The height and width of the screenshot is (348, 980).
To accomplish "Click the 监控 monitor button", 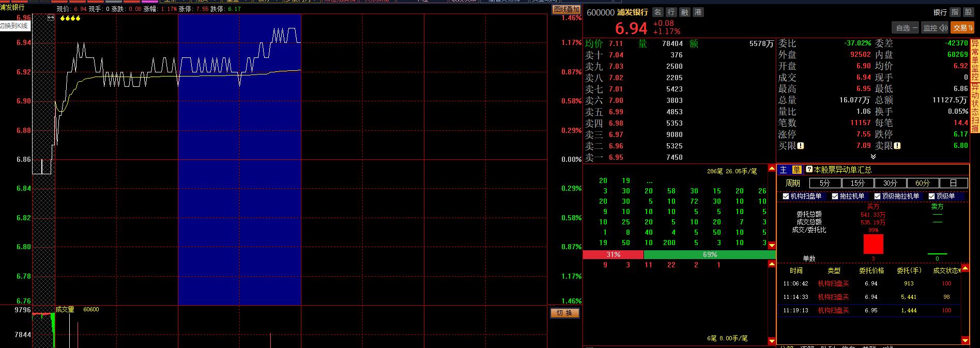I will [935, 28].
